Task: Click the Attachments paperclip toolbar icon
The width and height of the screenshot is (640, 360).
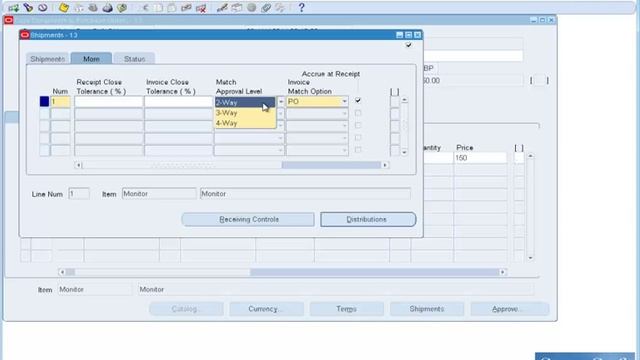Action: click(x=266, y=8)
